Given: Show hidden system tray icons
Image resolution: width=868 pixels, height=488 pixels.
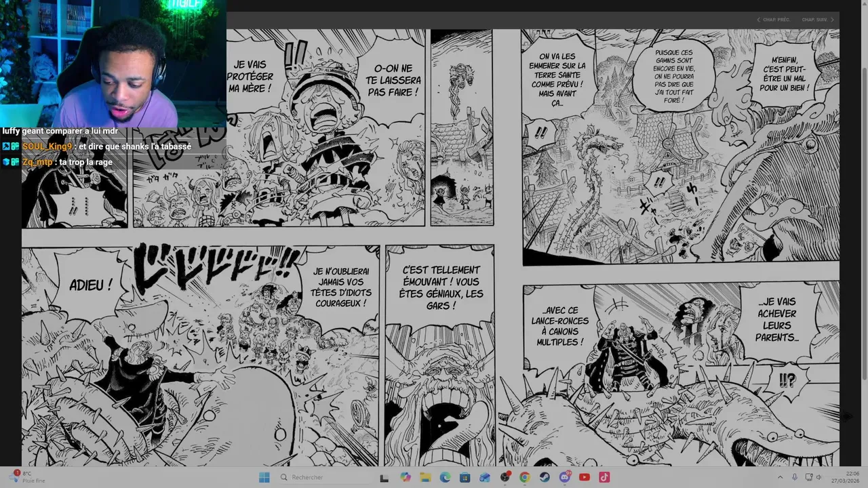Looking at the screenshot, I should [x=780, y=477].
